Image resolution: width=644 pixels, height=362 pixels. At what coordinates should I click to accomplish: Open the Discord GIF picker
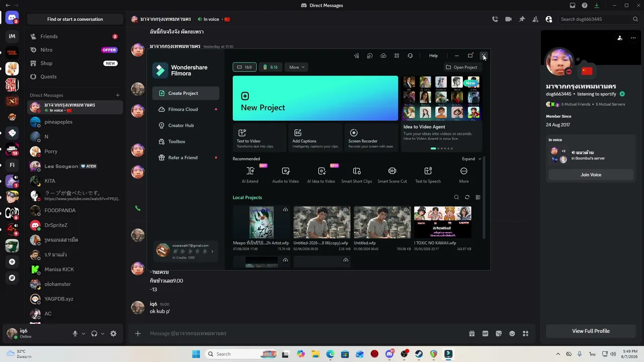pos(486,333)
